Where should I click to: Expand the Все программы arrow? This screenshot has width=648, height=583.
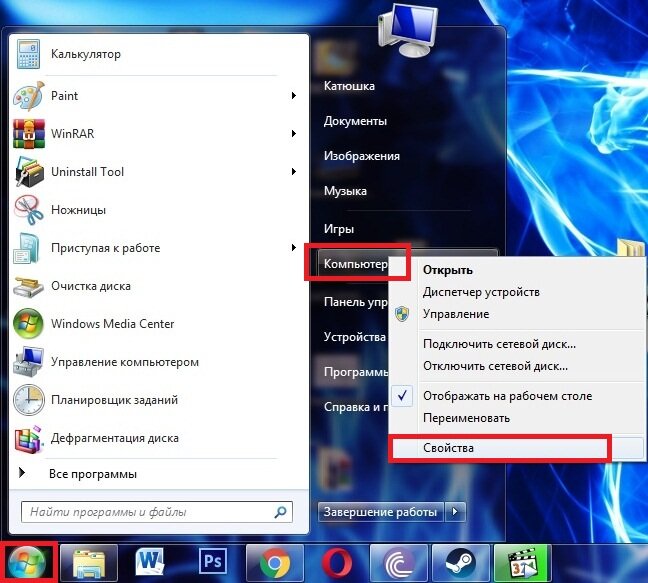pyautogui.click(x=22, y=474)
